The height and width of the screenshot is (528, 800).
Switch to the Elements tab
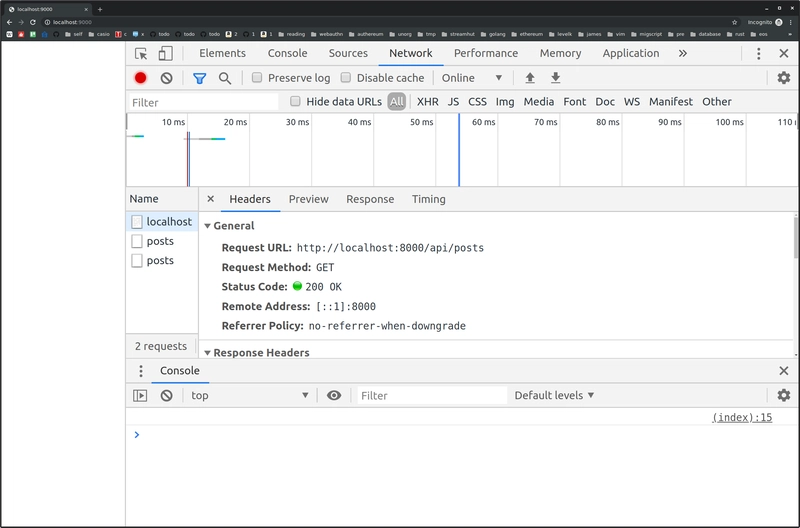[222, 53]
